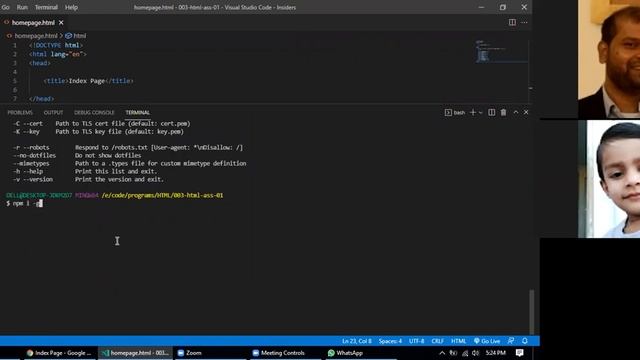Open the Run menu
This screenshot has height=360, width=640.
[22, 7]
